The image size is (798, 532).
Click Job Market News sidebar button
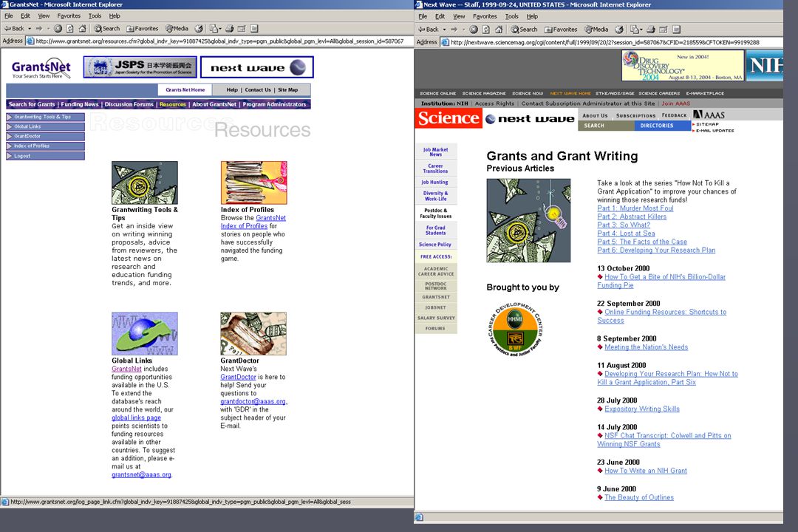click(x=436, y=151)
